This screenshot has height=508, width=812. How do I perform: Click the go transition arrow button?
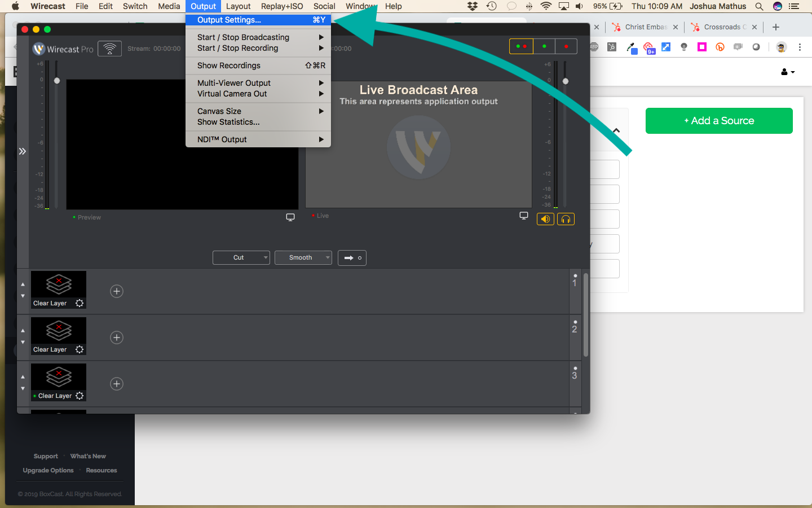(352, 258)
